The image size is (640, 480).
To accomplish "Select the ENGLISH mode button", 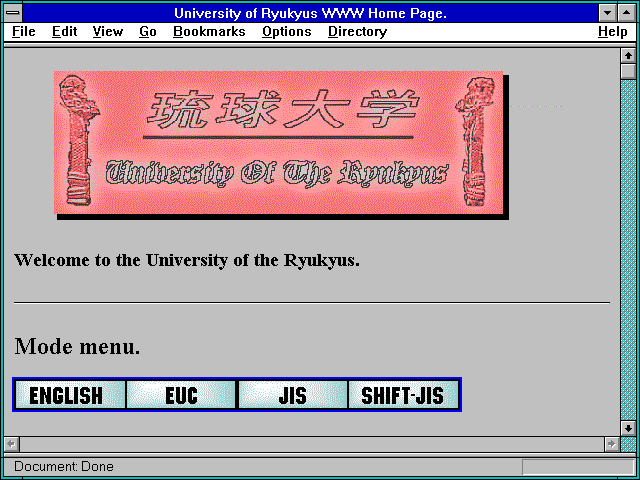I will [x=70, y=395].
